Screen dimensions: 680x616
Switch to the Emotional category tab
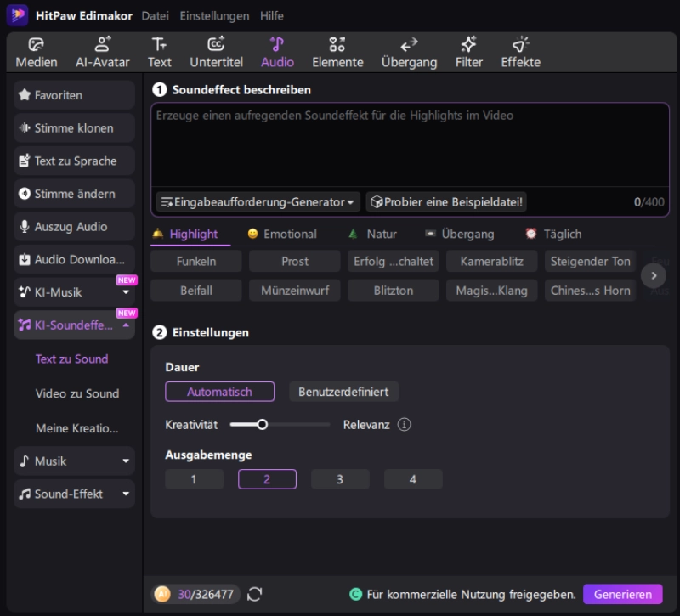[282, 234]
